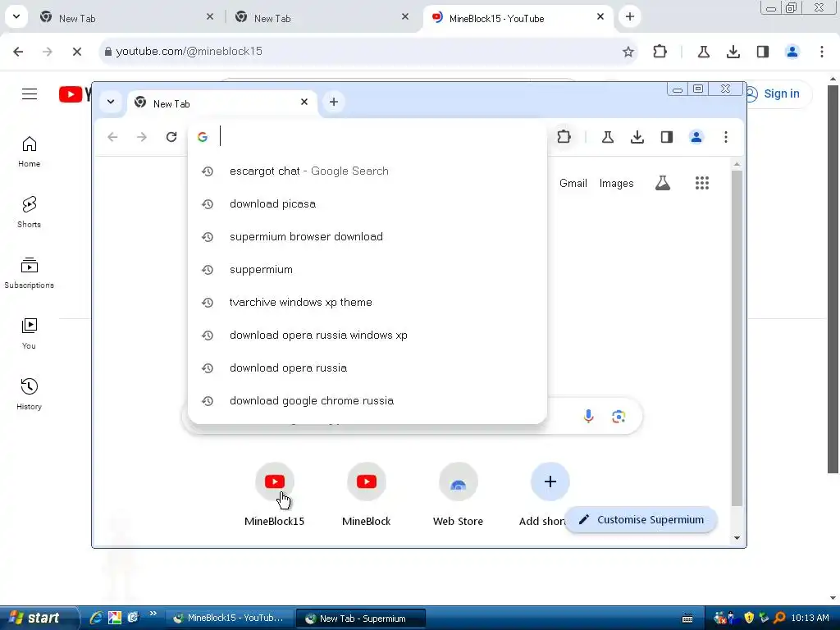Select suggestion 'tvarchive windows xp theme'
Image resolution: width=840 pixels, height=630 pixels.
click(367, 302)
